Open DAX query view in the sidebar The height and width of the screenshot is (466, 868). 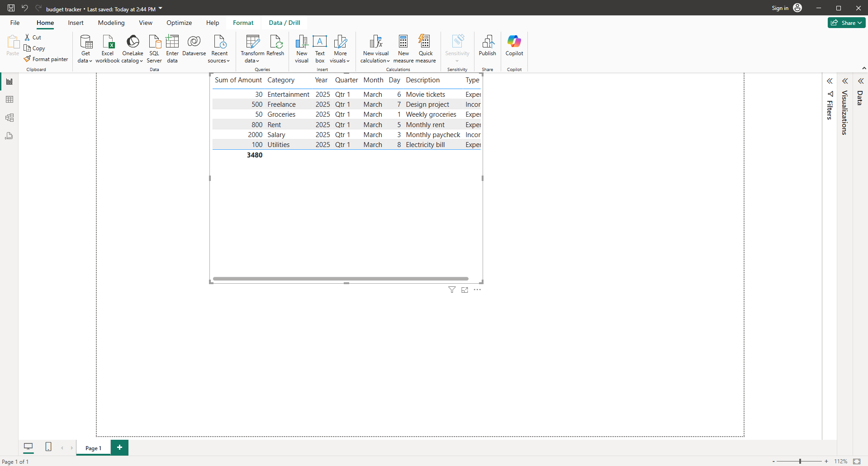point(9,136)
